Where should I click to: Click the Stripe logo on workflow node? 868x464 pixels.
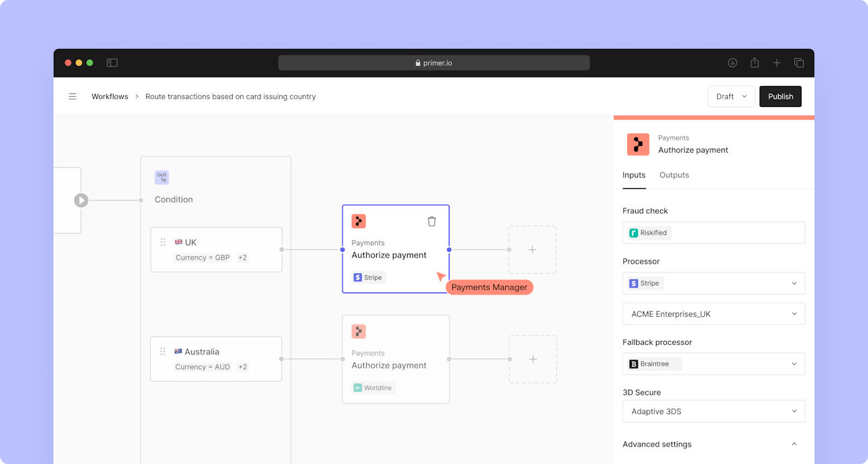pyautogui.click(x=358, y=277)
